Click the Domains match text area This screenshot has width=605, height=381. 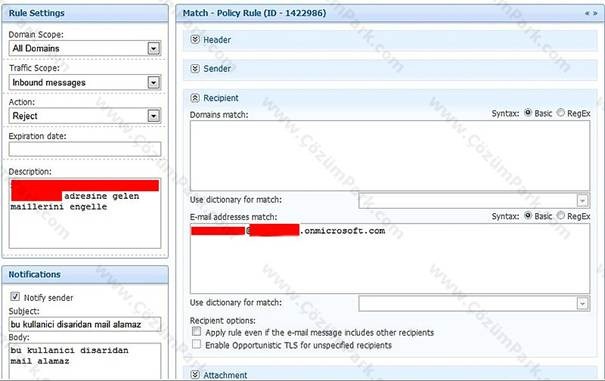390,156
